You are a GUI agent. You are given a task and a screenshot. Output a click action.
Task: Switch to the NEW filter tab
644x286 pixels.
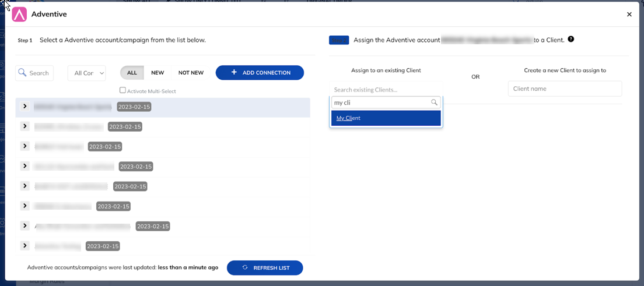coord(157,73)
